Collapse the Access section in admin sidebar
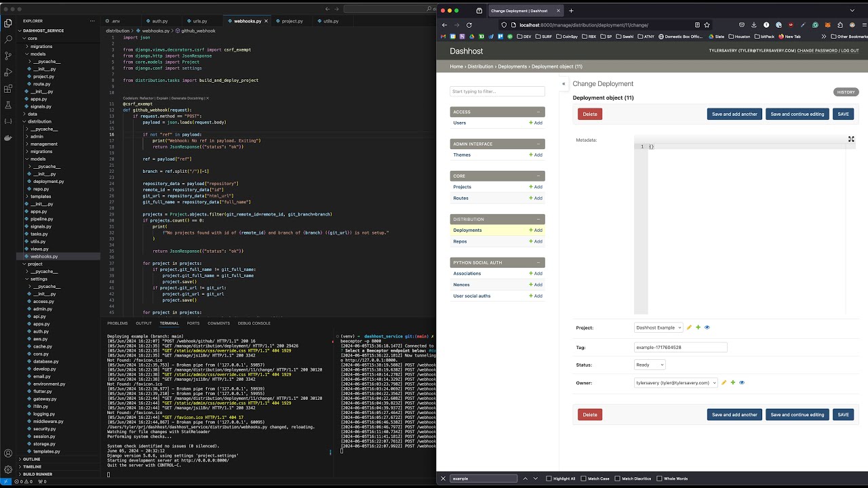 538,112
